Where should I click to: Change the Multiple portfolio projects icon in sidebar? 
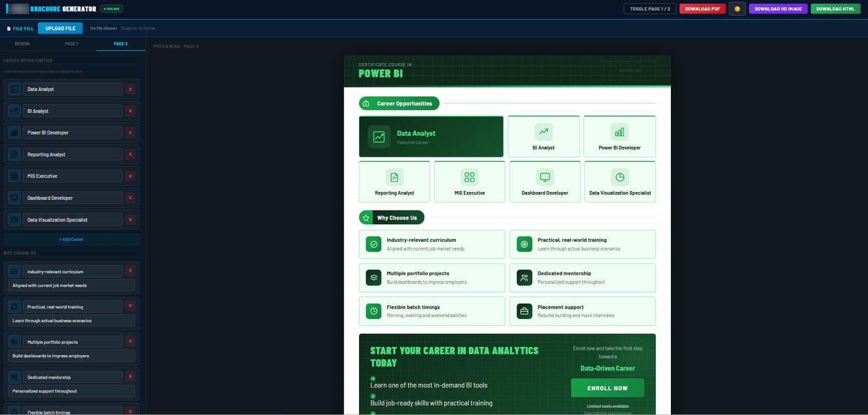14,342
